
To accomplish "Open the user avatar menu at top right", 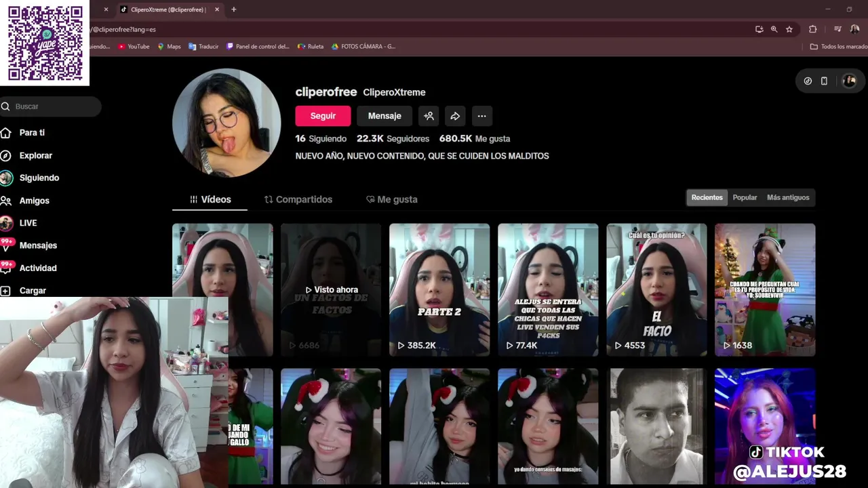I will [x=849, y=81].
